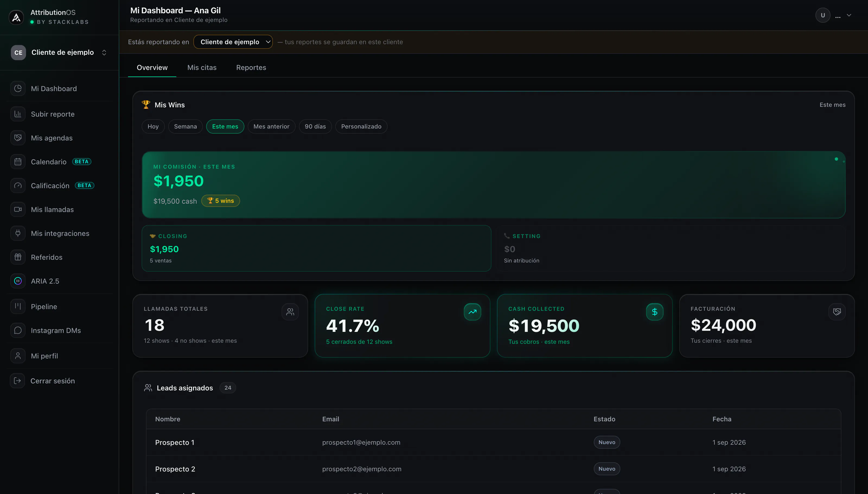This screenshot has height=494, width=868.
Task: Open the Pipeline kanban icon
Action: (x=18, y=306)
